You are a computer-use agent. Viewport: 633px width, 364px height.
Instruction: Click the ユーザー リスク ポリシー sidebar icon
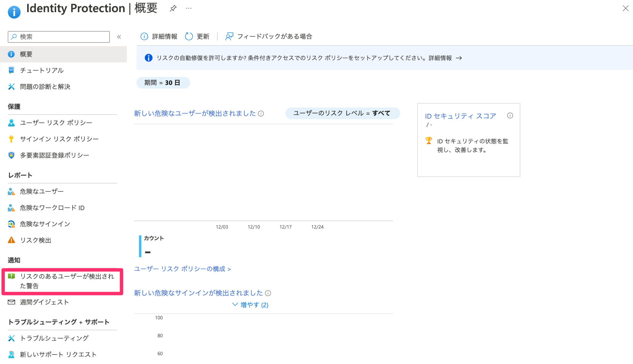11,123
